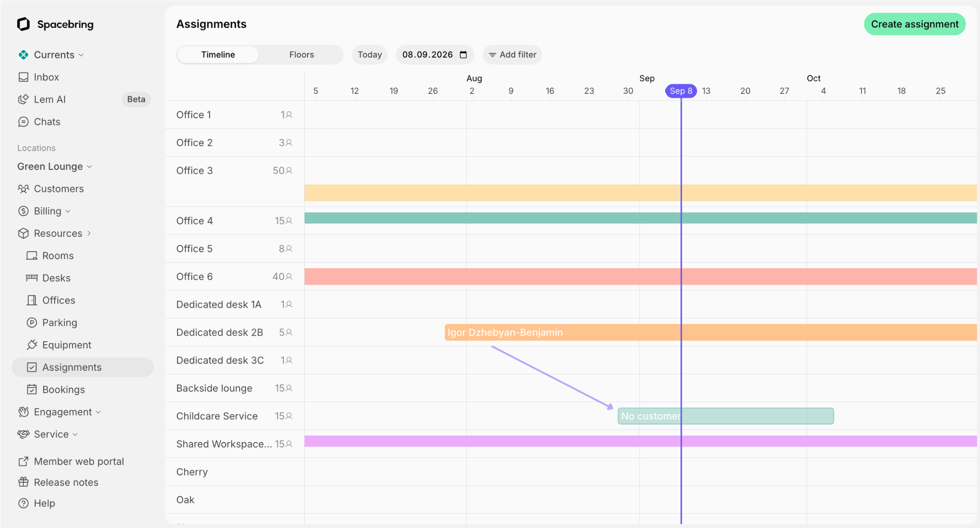This screenshot has width=980, height=528.
Task: Click the Create assignment button
Action: coord(914,24)
